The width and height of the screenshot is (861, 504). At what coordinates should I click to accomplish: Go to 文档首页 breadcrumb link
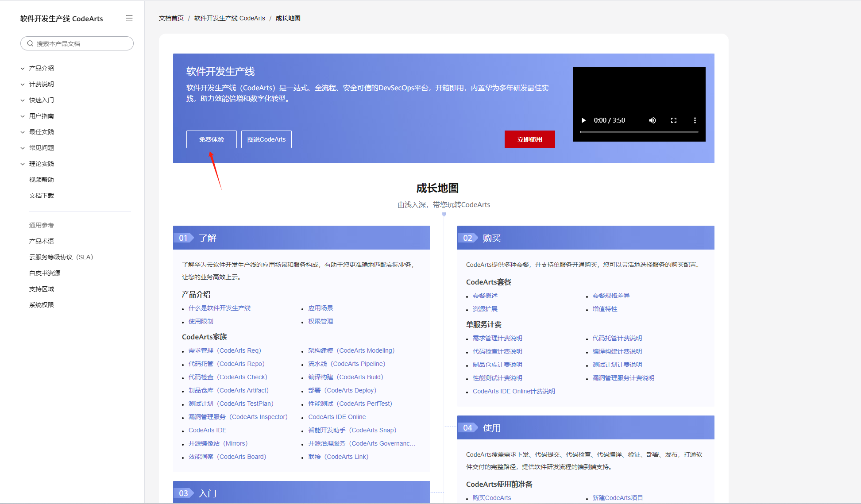(x=171, y=18)
